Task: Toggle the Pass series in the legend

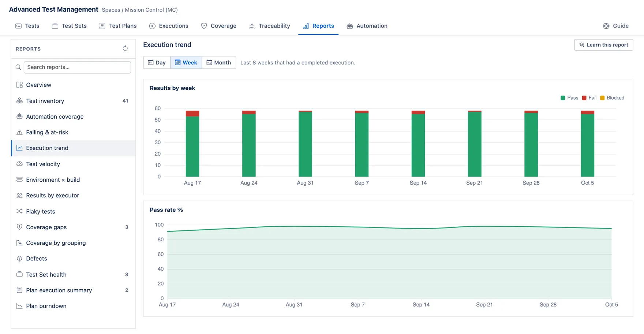Action: (569, 98)
